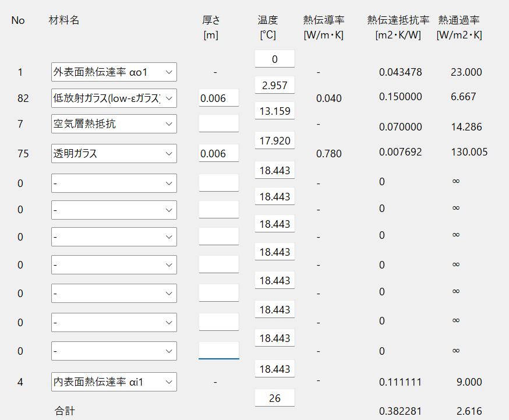Click the empty thickness field for 空気層熱抵抗
The height and width of the screenshot is (420, 509).
click(x=219, y=123)
